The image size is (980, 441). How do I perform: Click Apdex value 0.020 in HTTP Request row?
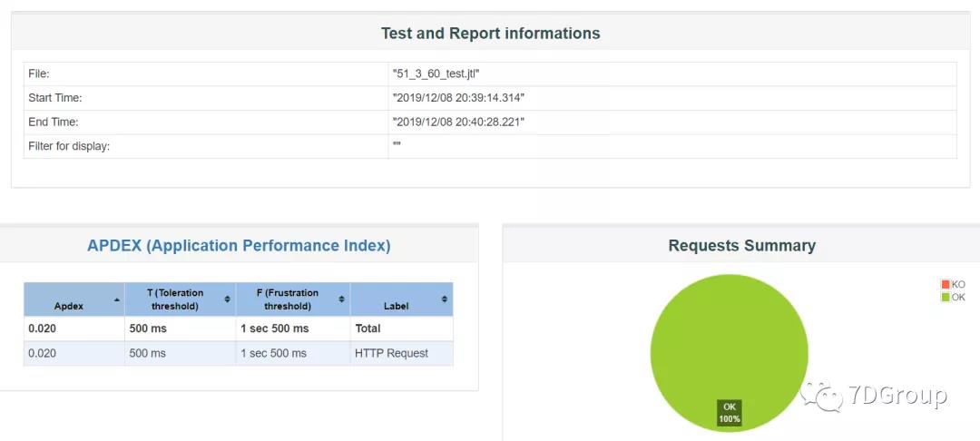tap(42, 354)
